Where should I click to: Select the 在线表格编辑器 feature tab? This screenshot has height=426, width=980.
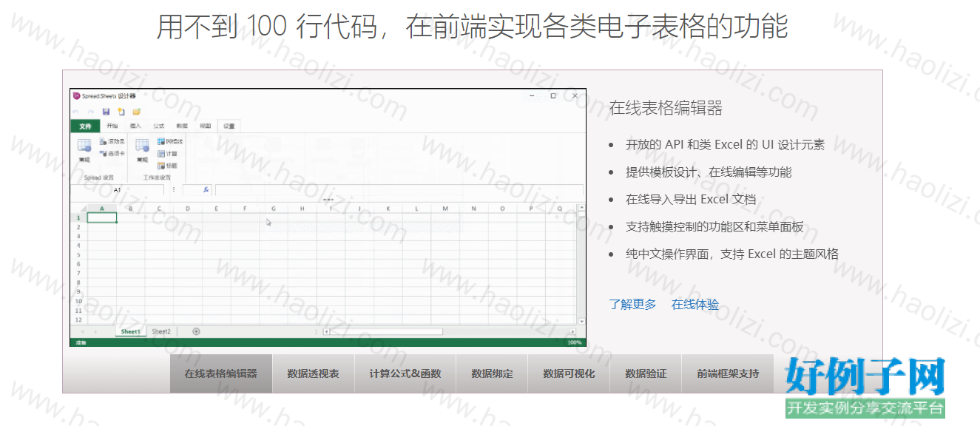coord(221,373)
